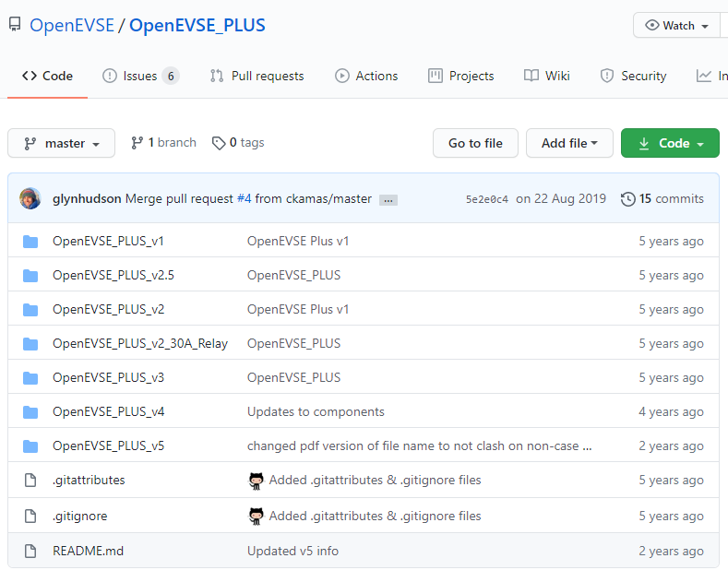Image resolution: width=728 pixels, height=582 pixels.
Task: Open the green Code download dropdown
Action: pos(670,143)
